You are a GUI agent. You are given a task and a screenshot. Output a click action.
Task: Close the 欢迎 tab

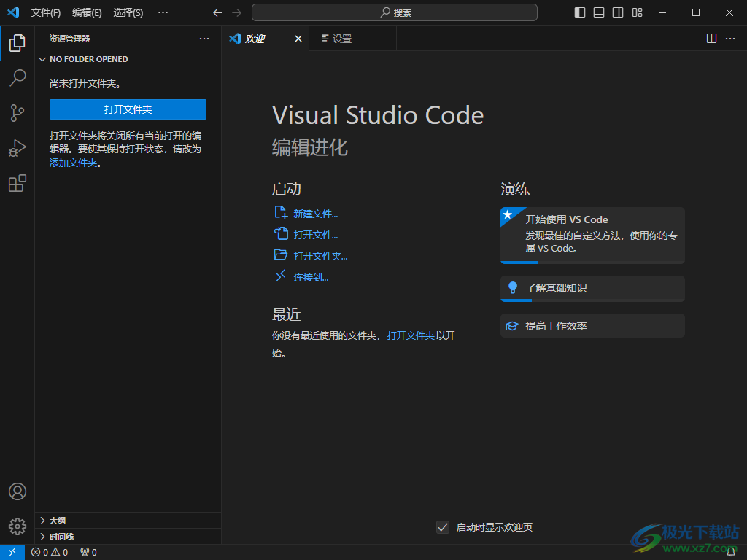tap(298, 39)
